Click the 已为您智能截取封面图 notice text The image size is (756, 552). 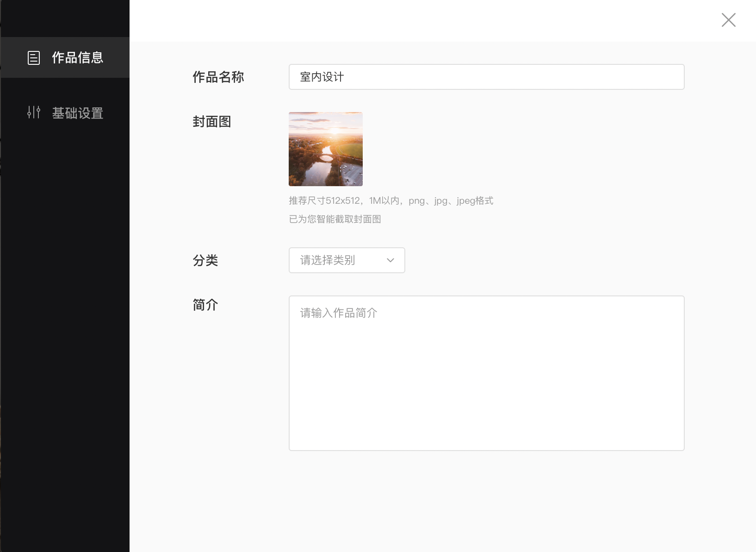[x=335, y=219]
